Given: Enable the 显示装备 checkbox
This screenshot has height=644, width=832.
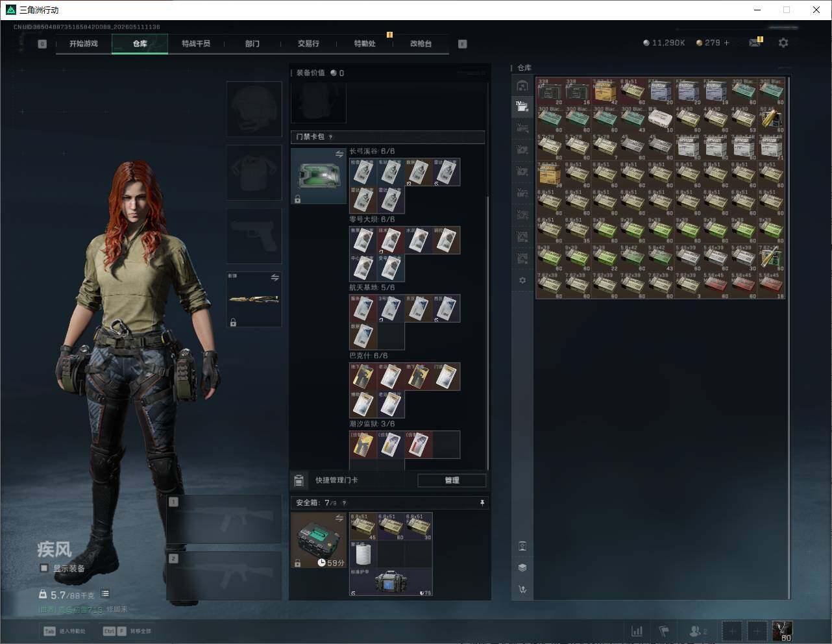Looking at the screenshot, I should (44, 568).
